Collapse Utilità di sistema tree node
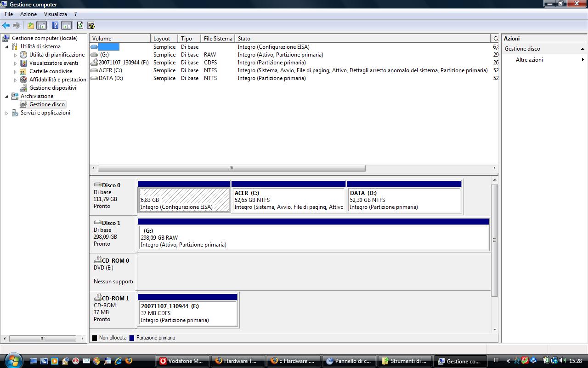 tap(6, 46)
